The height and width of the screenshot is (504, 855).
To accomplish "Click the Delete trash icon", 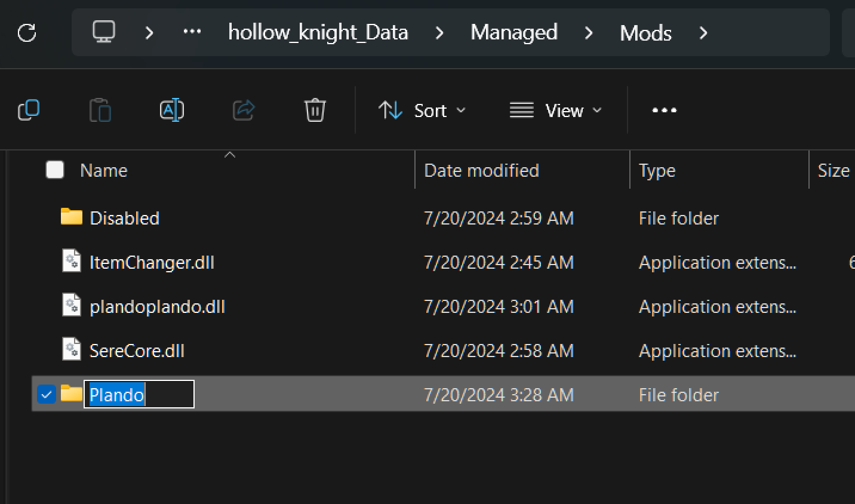I will [x=315, y=110].
